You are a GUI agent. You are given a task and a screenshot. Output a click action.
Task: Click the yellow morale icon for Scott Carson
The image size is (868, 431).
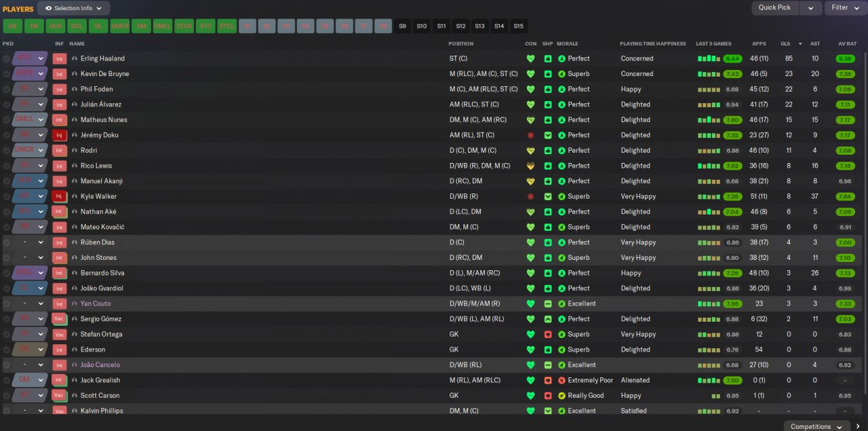tap(561, 396)
